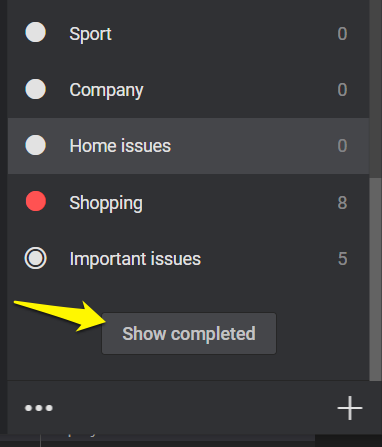Image resolution: width=382 pixels, height=447 pixels.
Task: Click the vertical scrollbar thumb
Action: coord(375,279)
